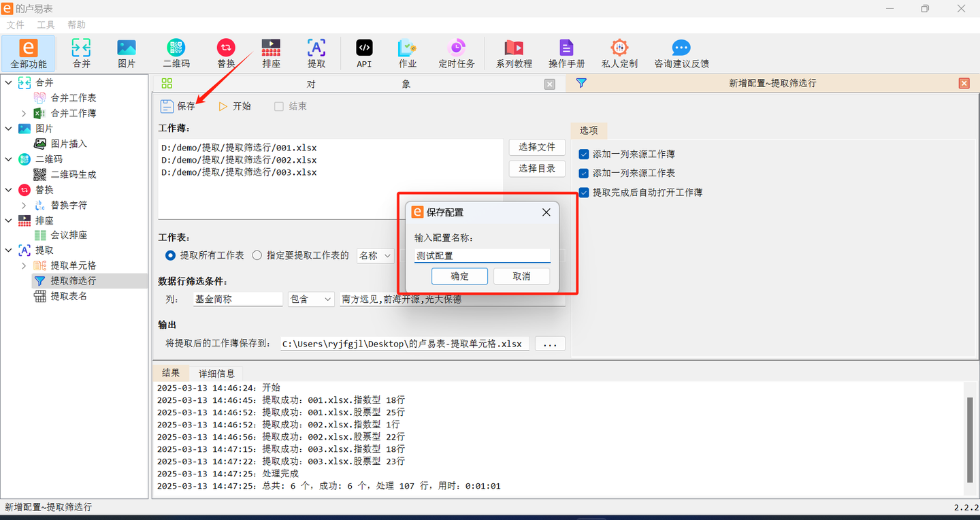Select 二维码生成 in the tree
The height and width of the screenshot is (520, 980).
click(x=73, y=174)
